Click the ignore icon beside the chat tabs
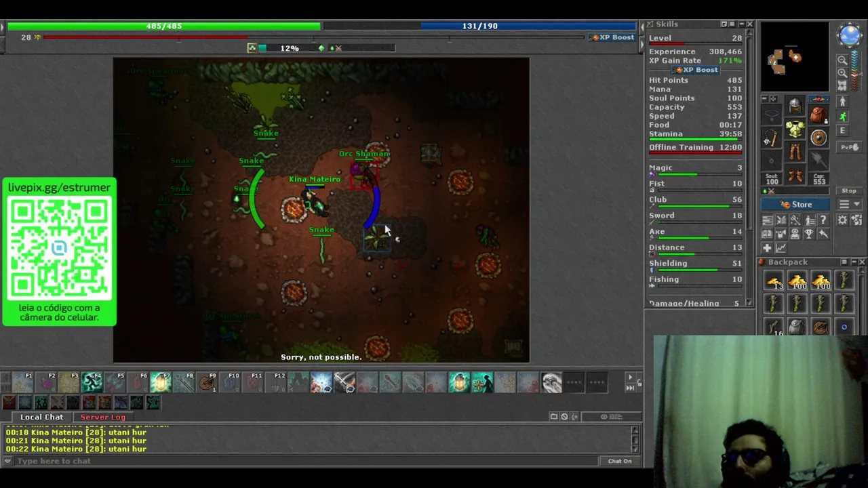The height and width of the screenshot is (488, 868). click(564, 417)
